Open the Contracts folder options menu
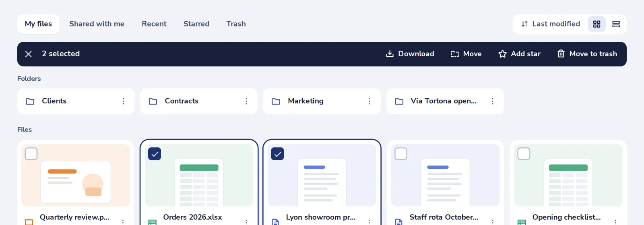This screenshot has width=644, height=225. click(246, 101)
